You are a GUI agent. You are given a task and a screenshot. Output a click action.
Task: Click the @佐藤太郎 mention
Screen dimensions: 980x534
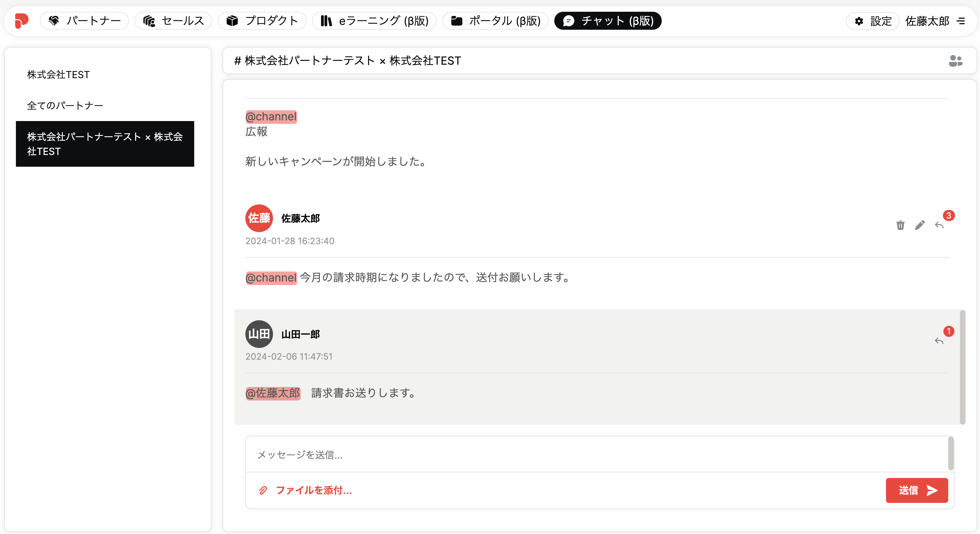tap(273, 393)
